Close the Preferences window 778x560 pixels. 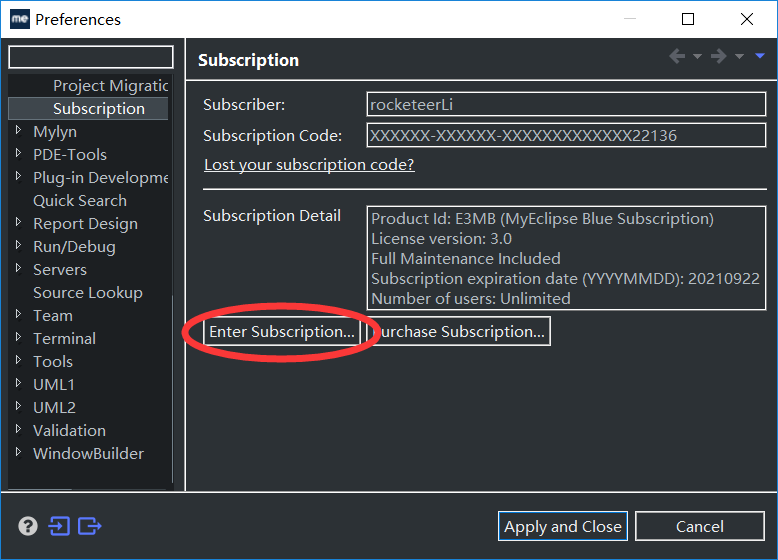747,19
